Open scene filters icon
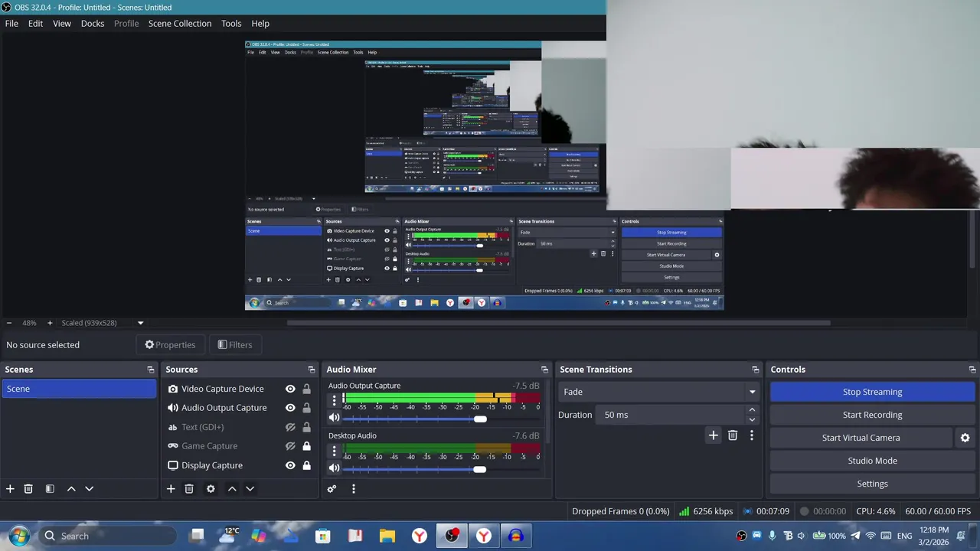 [50, 489]
